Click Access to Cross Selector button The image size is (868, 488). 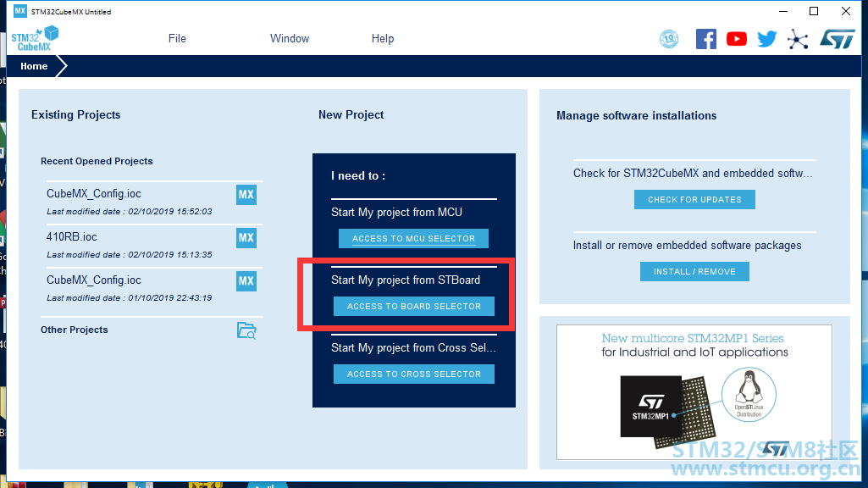point(413,374)
